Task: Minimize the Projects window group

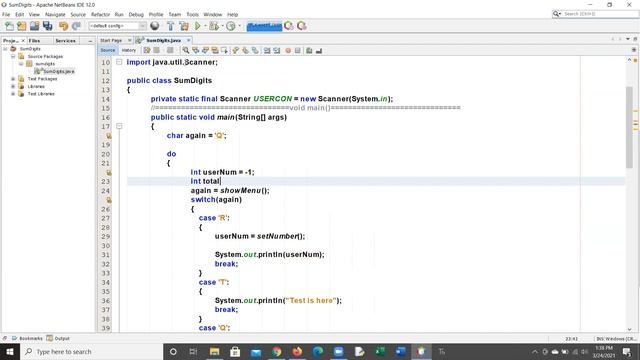Action: [90, 41]
